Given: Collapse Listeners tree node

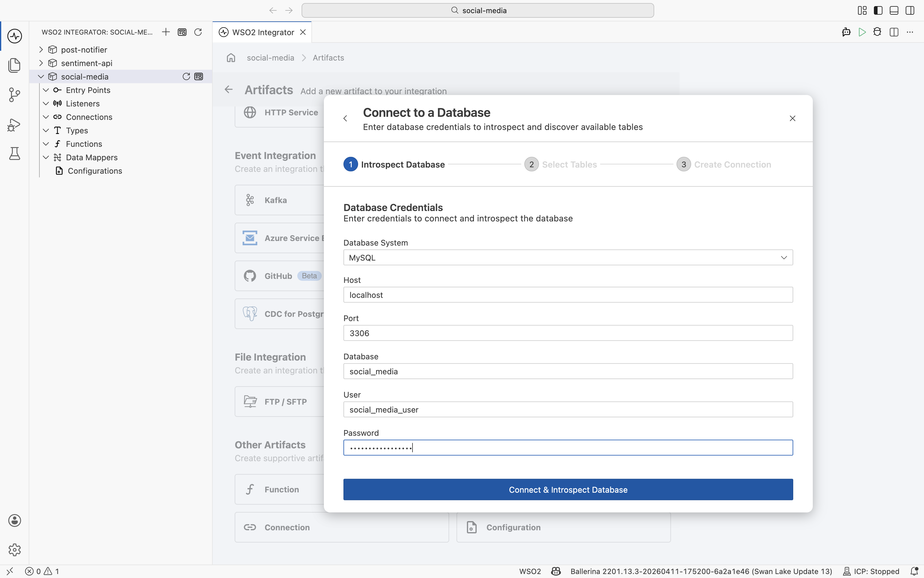Looking at the screenshot, I should pyautogui.click(x=46, y=104).
